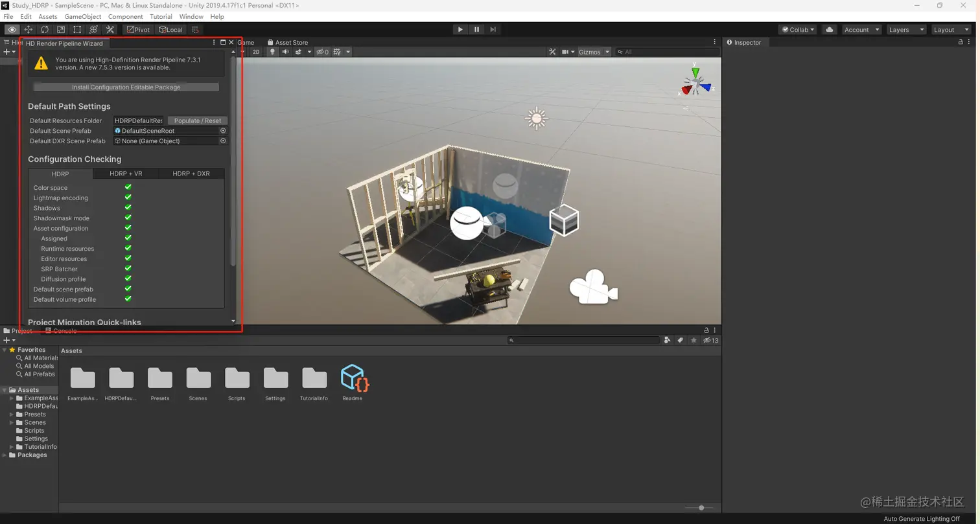Open the Account dropdown
Screen dimensions: 980x524
[x=861, y=30]
